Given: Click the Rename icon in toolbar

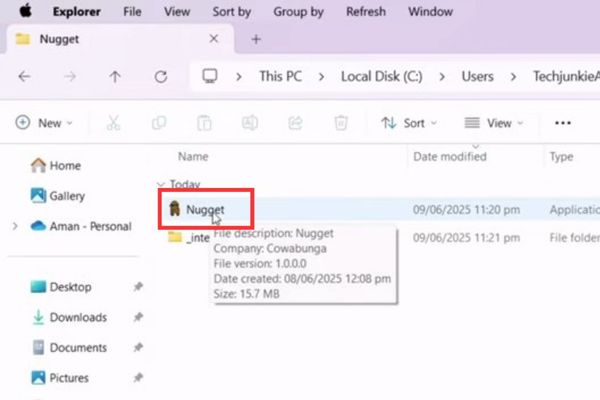Looking at the screenshot, I should pos(250,123).
